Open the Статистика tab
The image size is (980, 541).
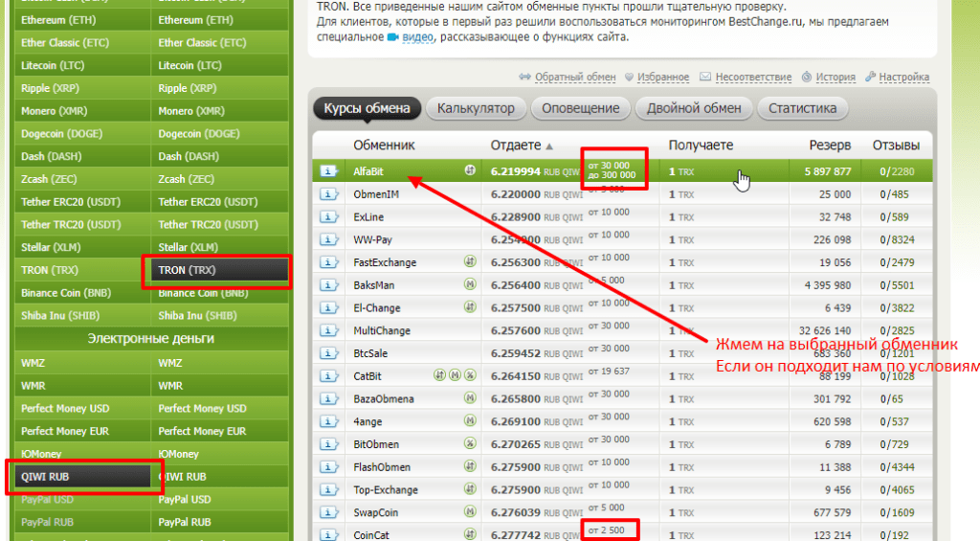pyautogui.click(x=803, y=108)
